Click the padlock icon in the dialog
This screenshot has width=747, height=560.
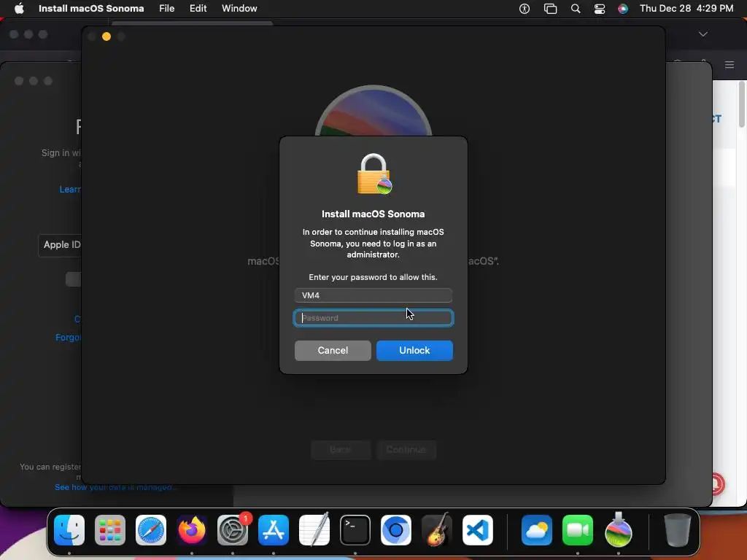(x=374, y=174)
